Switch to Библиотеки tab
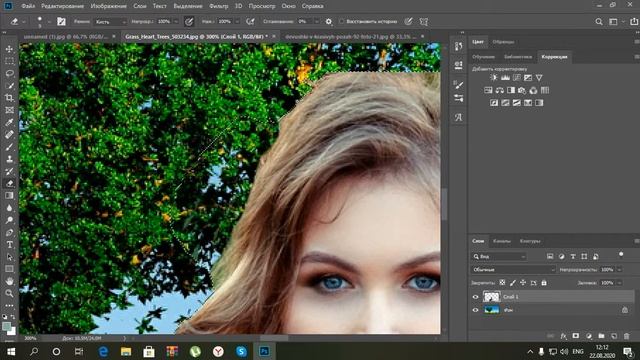 point(518,57)
